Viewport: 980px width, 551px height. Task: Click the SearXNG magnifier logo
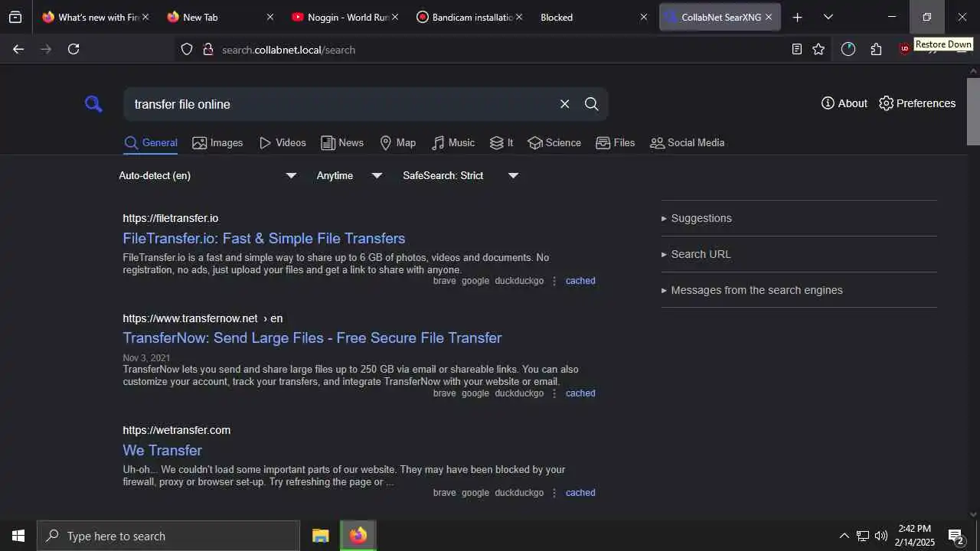(x=93, y=104)
